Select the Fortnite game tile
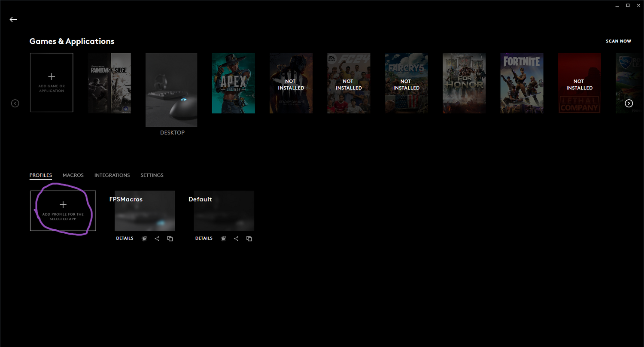The width and height of the screenshot is (644, 347). click(x=522, y=83)
